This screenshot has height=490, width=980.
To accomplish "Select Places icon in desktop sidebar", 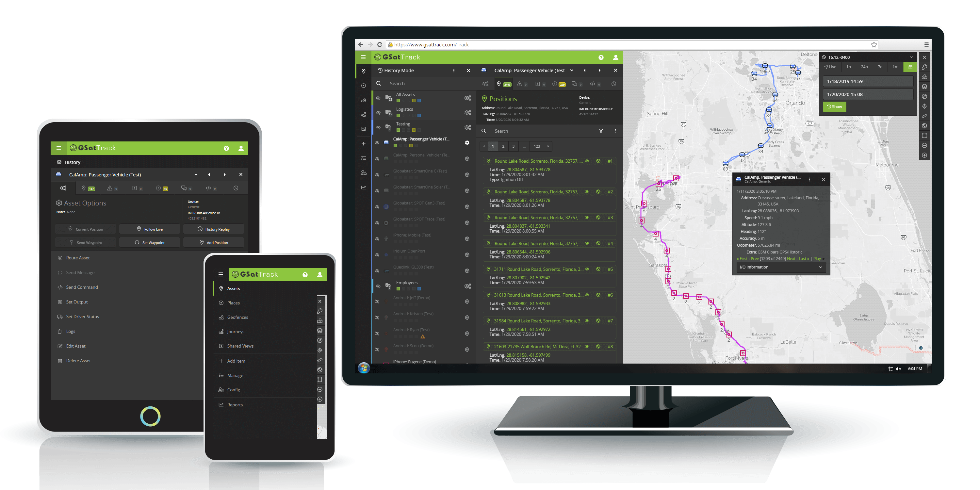I will [x=363, y=86].
